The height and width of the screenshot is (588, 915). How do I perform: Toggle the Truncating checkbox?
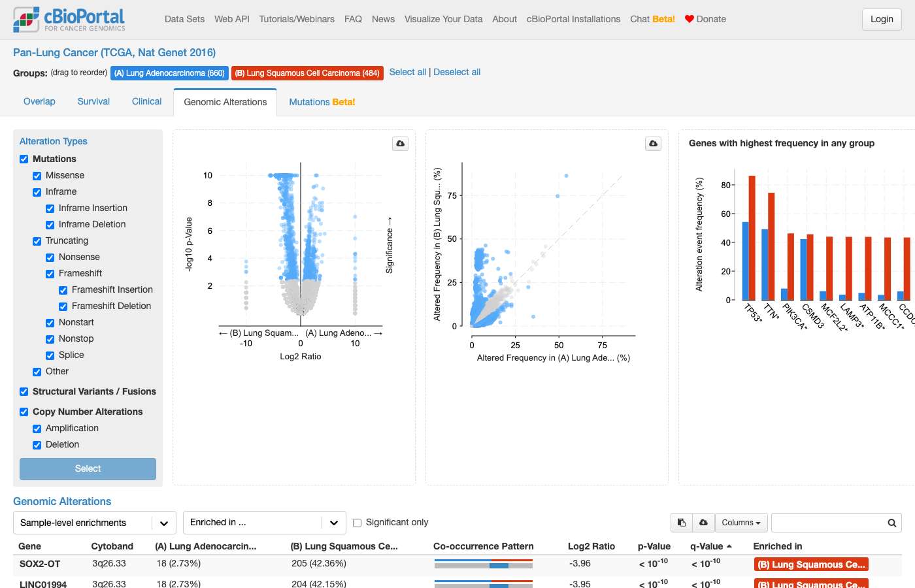pos(37,241)
